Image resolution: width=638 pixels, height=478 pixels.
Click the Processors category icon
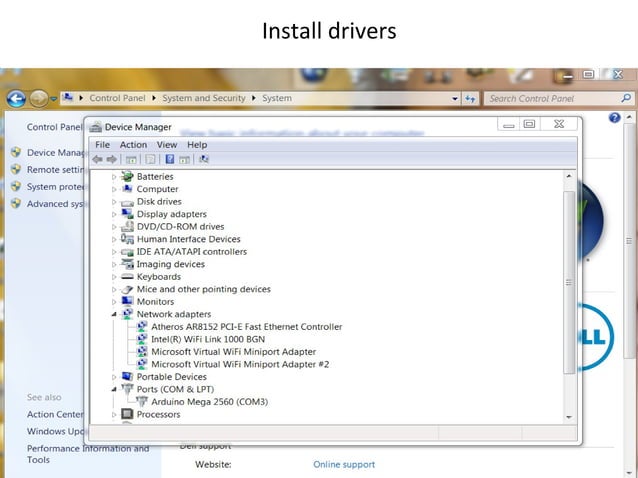point(127,414)
